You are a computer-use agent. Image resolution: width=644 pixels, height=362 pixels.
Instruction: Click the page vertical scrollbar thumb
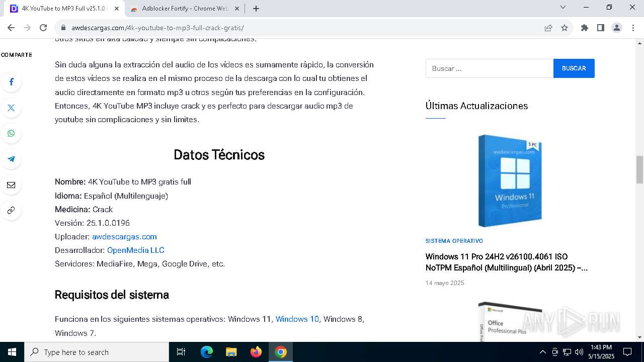[x=639, y=170]
